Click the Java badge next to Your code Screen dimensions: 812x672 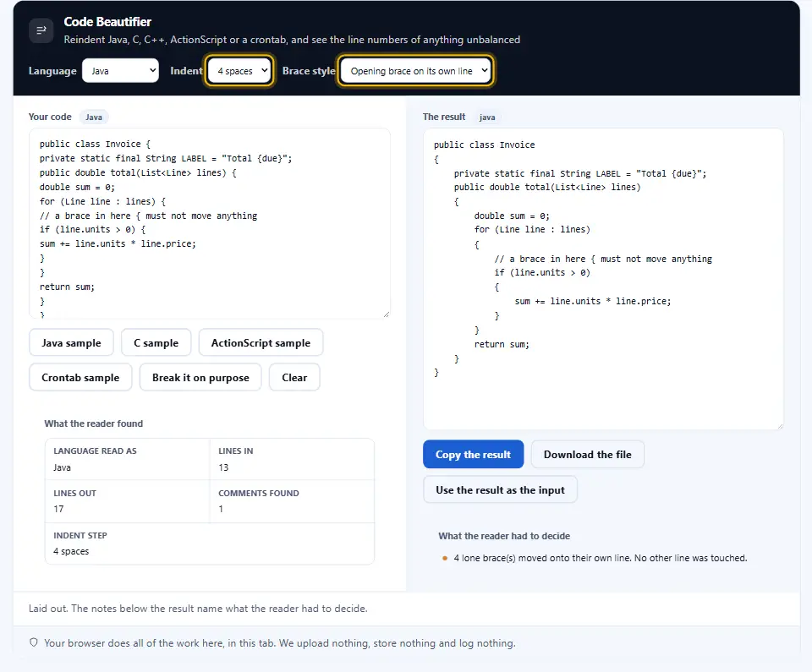click(94, 117)
